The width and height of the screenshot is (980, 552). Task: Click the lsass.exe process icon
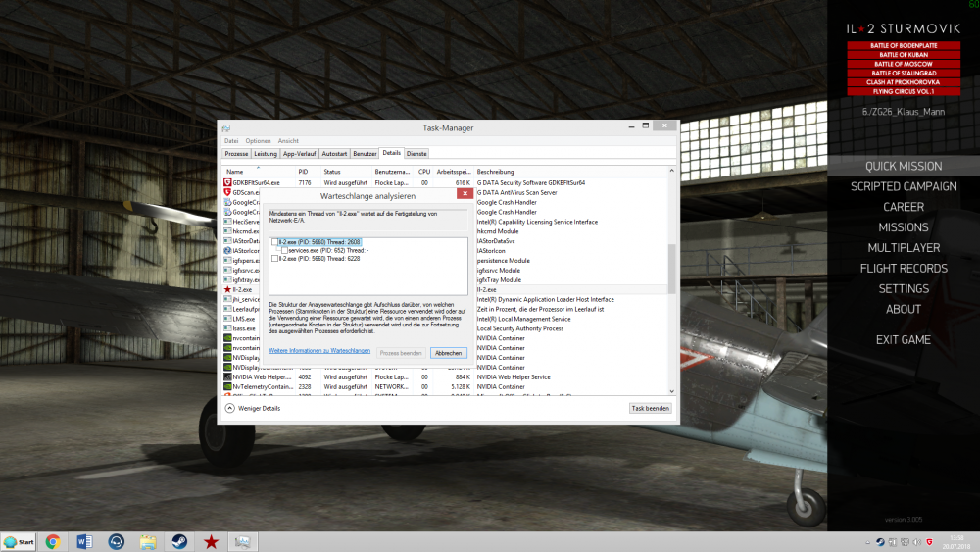pos(227,328)
